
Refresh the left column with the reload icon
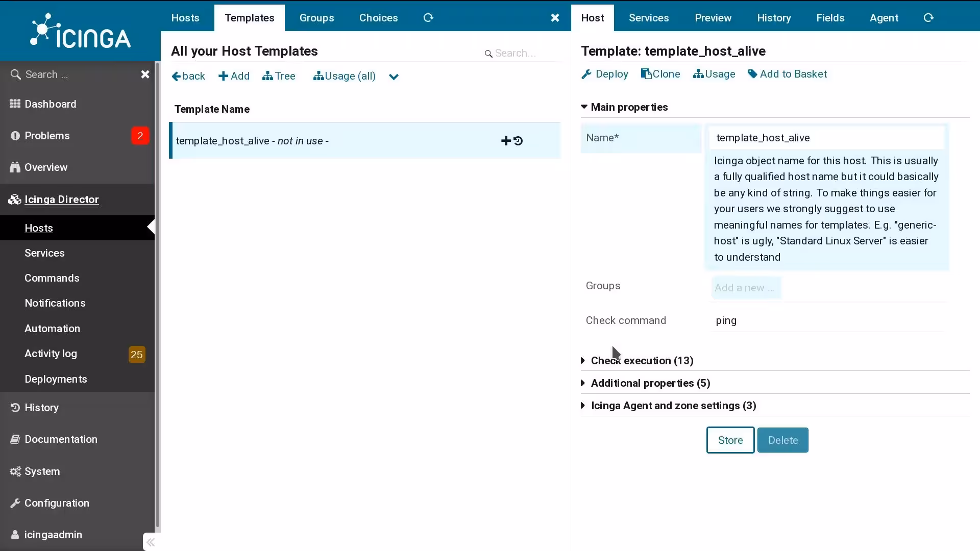pyautogui.click(x=428, y=18)
